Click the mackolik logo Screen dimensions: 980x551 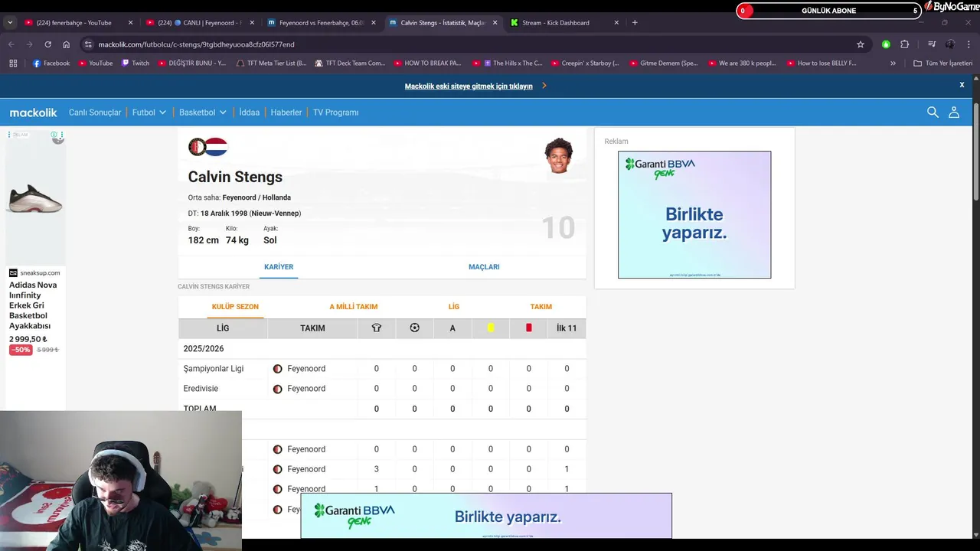[x=33, y=112]
